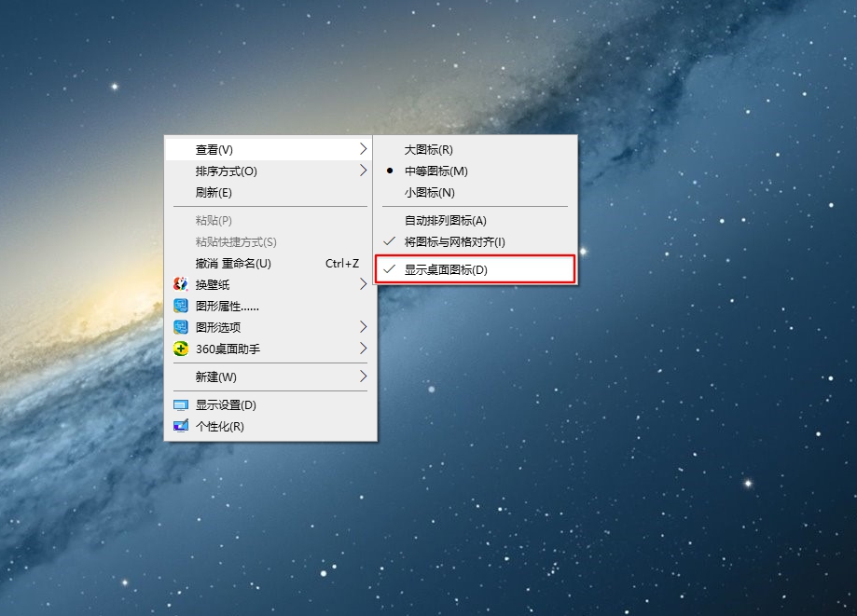Click the 图形选项 graphics icon
Viewport: 857px width, 616px height.
pos(181,327)
